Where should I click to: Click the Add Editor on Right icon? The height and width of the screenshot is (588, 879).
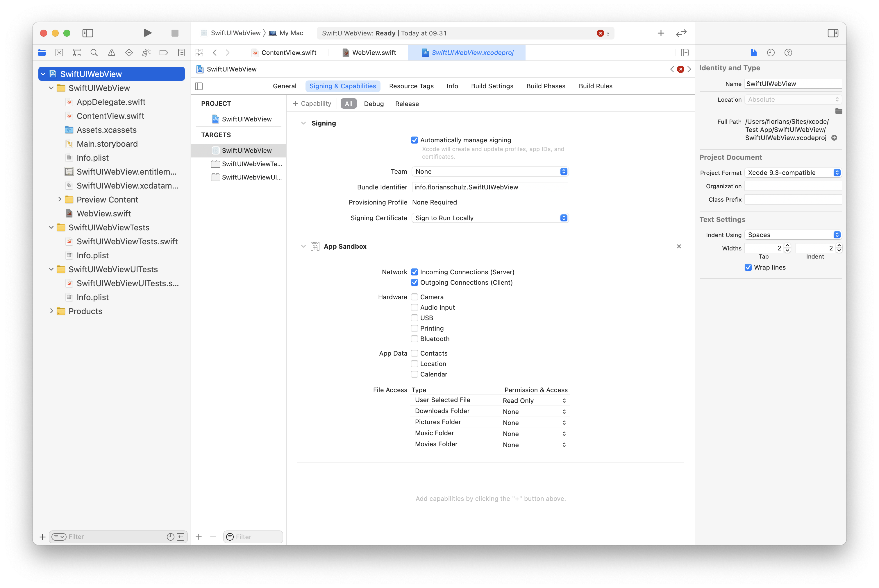(685, 53)
